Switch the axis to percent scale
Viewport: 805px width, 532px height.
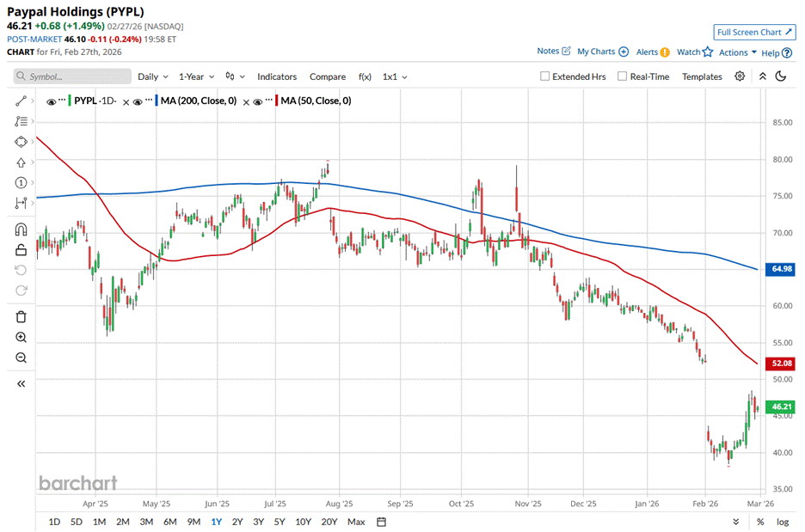pos(759,522)
